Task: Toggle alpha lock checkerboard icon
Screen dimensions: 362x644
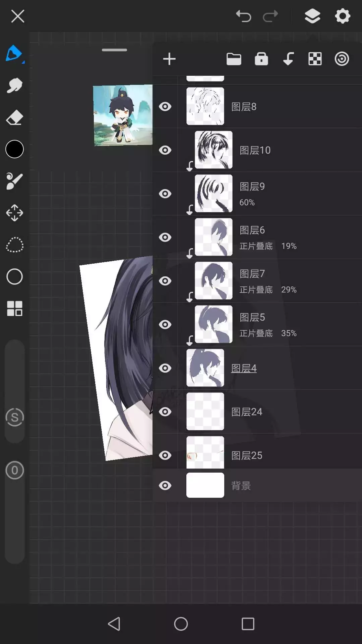Action: pos(315,59)
